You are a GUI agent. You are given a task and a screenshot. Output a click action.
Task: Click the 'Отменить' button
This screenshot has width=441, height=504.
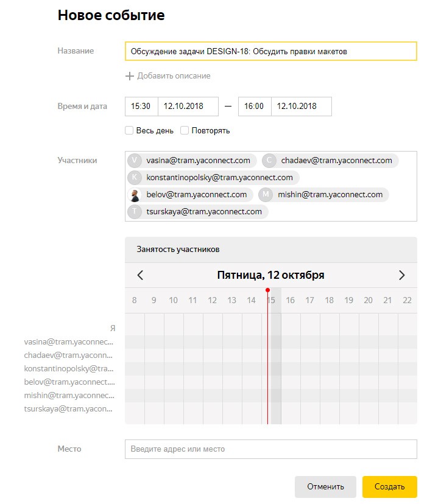pos(325,486)
